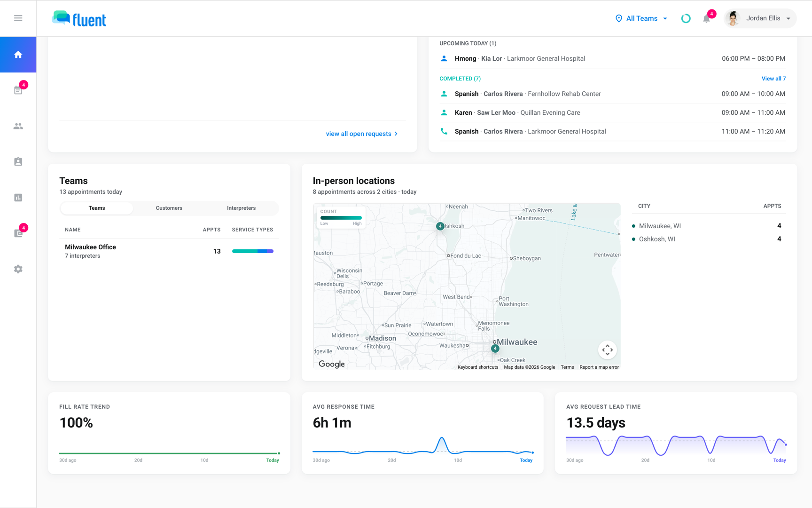Switch to the Teams tab
This screenshot has width=812, height=508.
97,208
